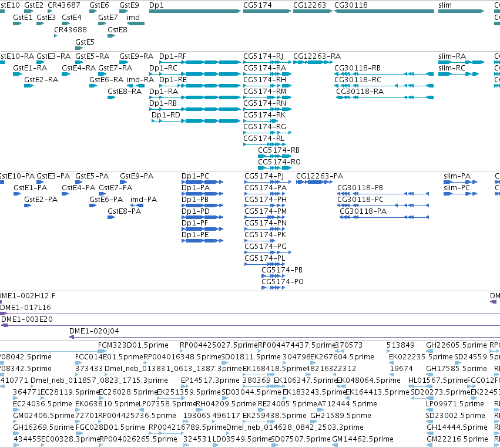The image size is (500, 448).
Task: Click the imd-PA protein label
Action: click(143, 200)
